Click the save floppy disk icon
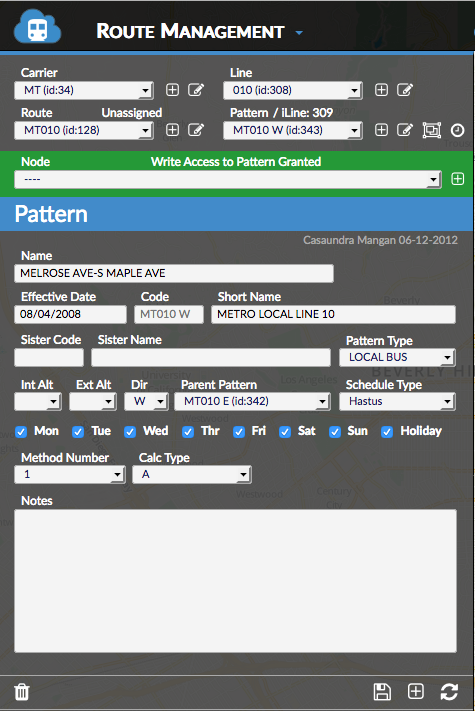475x711 pixels. click(x=382, y=692)
